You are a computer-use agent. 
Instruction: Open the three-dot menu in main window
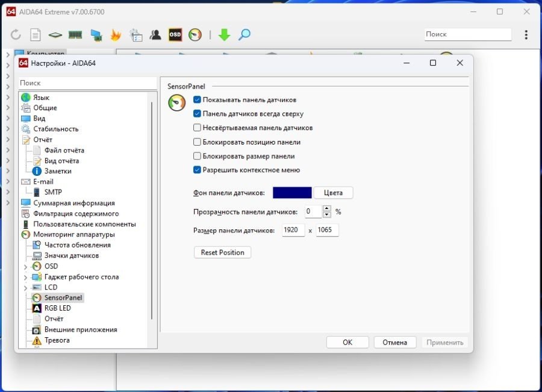pos(526,34)
